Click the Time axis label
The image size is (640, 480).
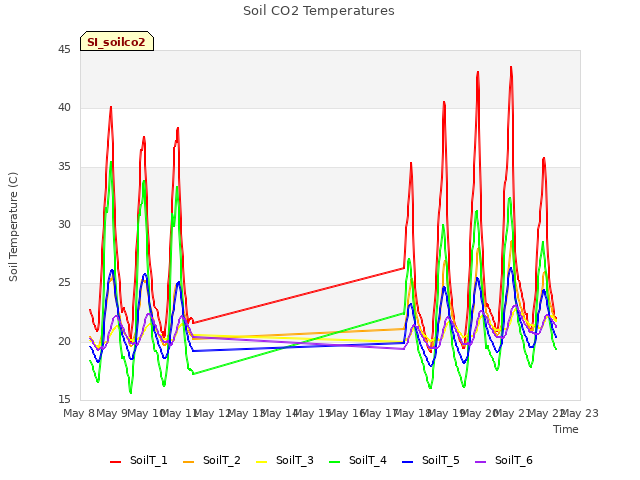pos(566,429)
